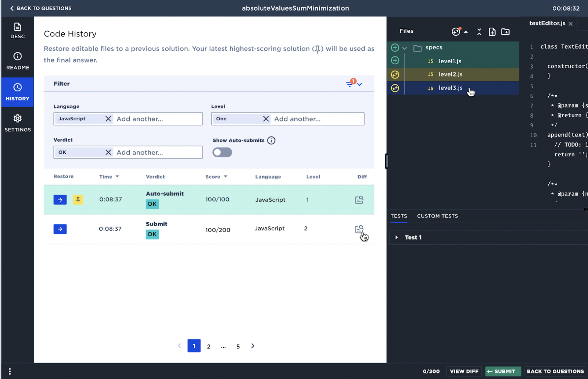Click the green SUBMIT button
588x379 pixels.
coord(503,371)
